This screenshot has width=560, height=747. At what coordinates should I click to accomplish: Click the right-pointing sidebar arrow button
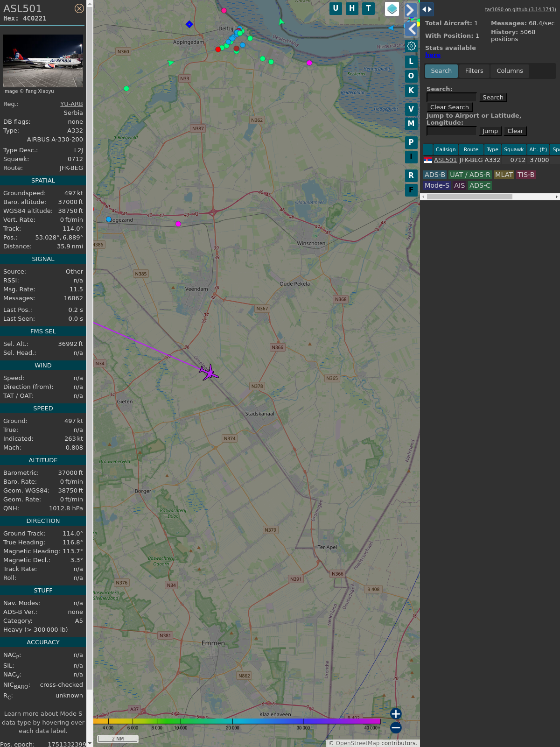411,10
